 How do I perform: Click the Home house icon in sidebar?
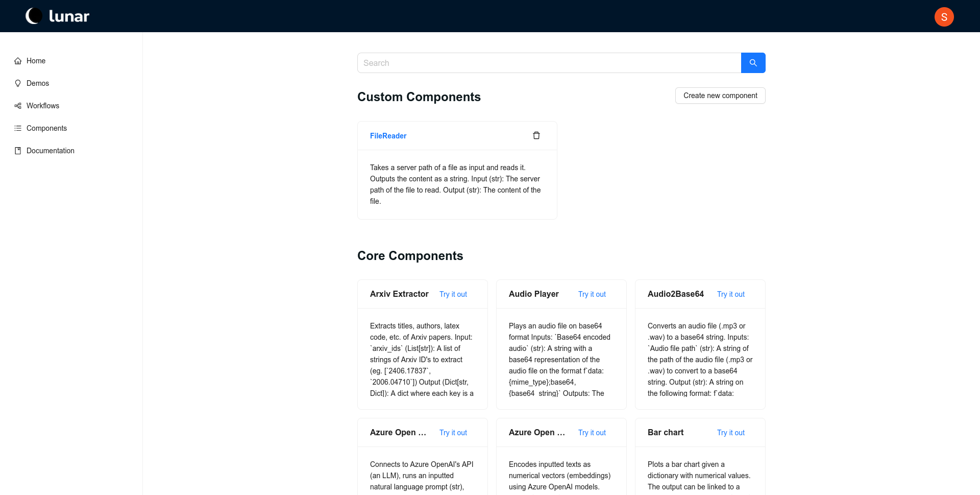tap(18, 61)
